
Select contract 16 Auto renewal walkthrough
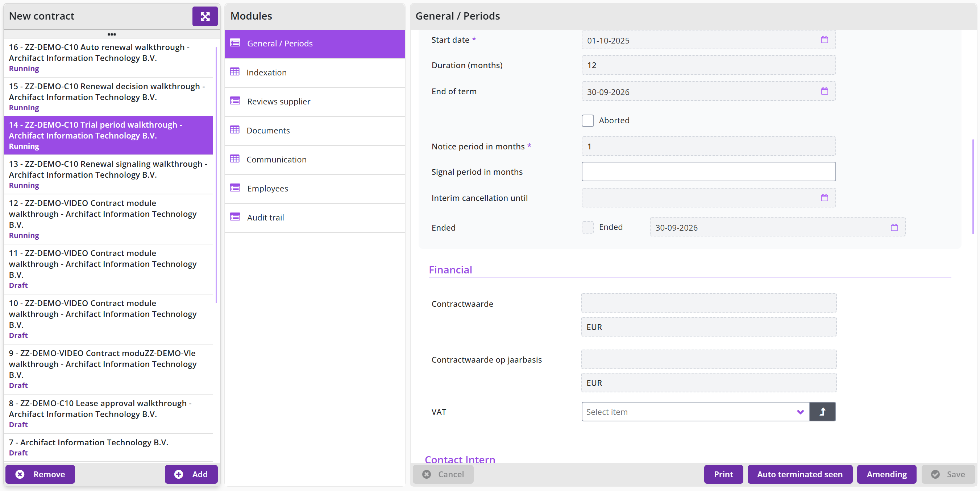tap(108, 57)
